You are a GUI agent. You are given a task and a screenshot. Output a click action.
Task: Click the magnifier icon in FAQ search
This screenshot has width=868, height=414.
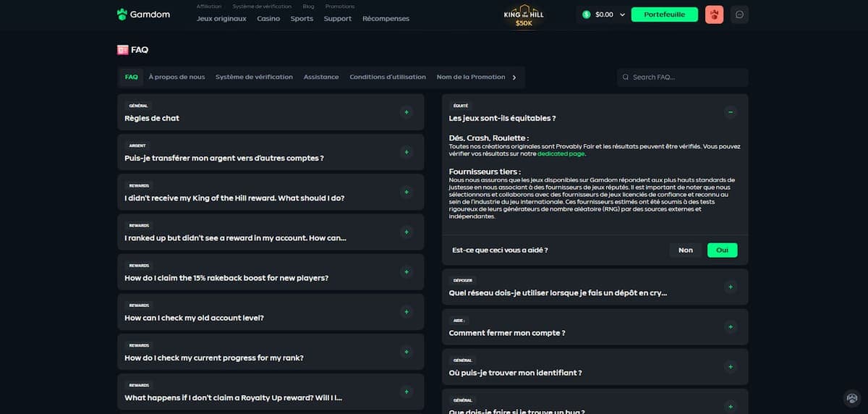[x=626, y=77]
